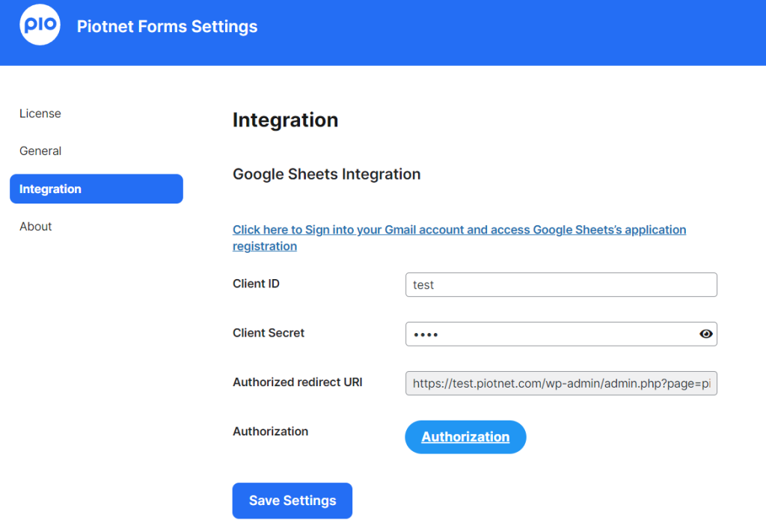Select the Authorized redirect URI field

pos(561,383)
